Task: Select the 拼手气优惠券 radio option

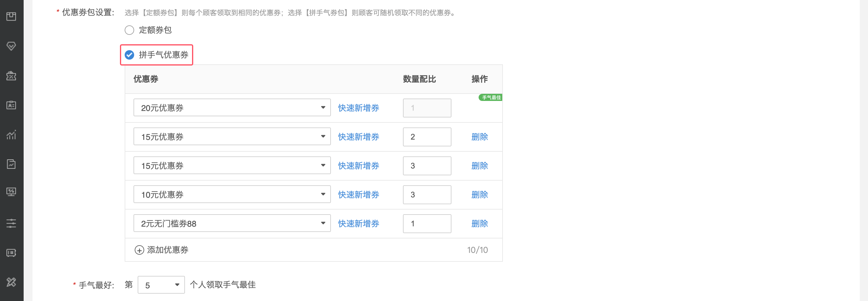Action: click(129, 55)
